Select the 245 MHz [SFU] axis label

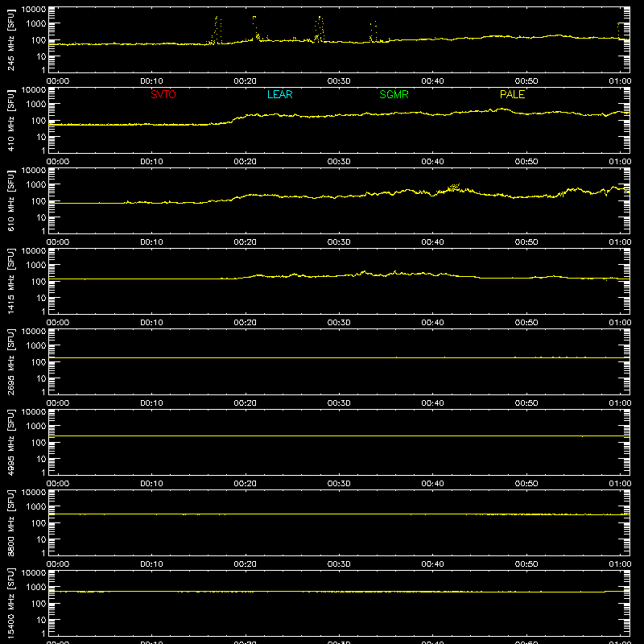pos(10,39)
